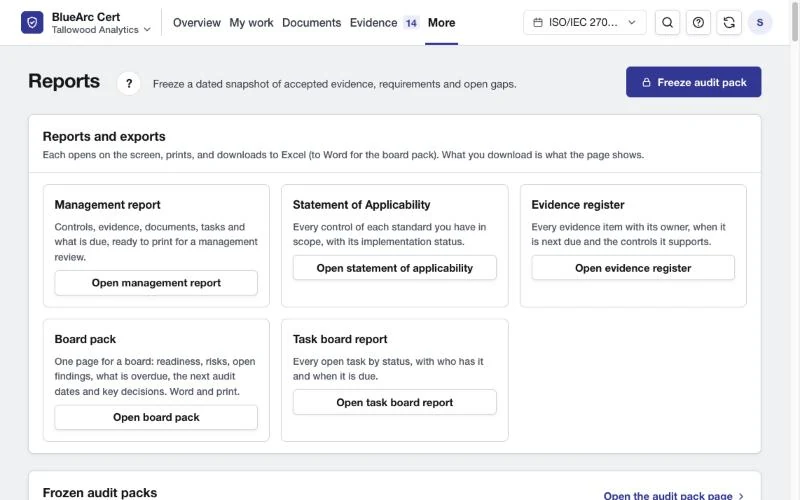Screen dimensions: 800x500
Task: Click Freeze audit pack button
Action: tap(693, 82)
